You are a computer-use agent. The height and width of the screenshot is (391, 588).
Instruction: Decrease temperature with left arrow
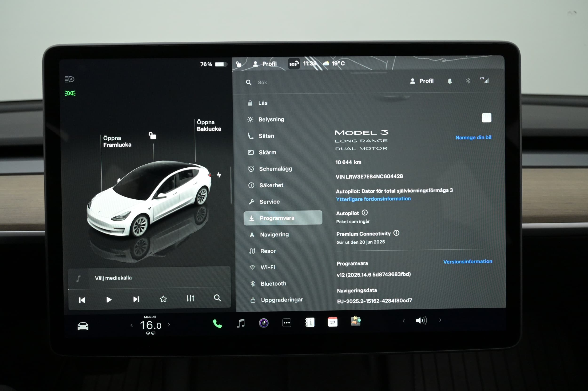(x=132, y=325)
